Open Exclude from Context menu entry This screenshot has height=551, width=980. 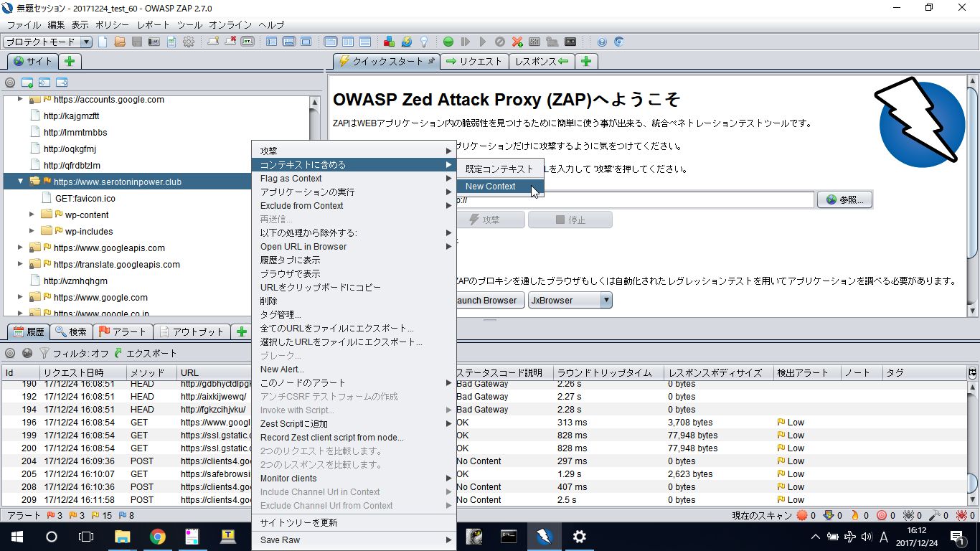[x=354, y=205]
